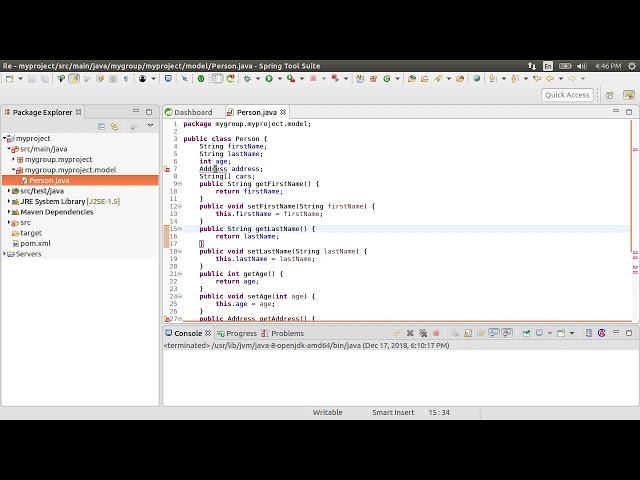Click the volume icon in system tray
Screen dimensions: 640x480
[x=582, y=66]
